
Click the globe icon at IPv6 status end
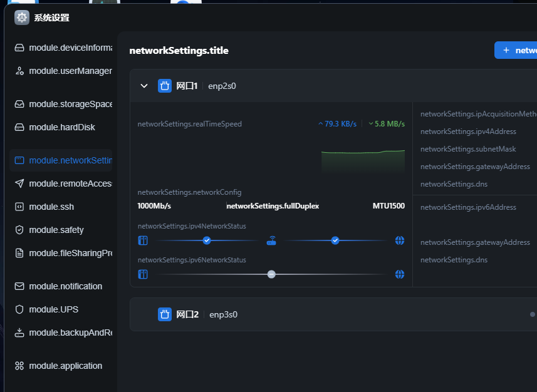click(400, 274)
